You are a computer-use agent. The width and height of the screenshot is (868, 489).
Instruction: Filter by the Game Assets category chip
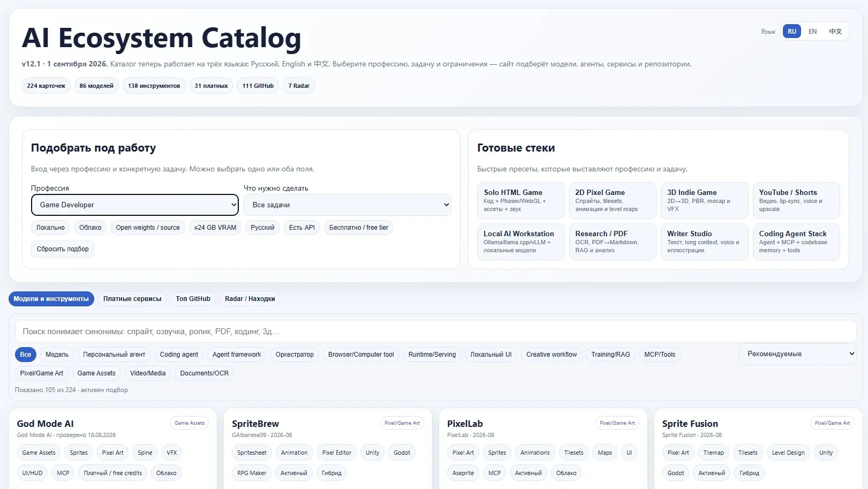click(x=96, y=373)
